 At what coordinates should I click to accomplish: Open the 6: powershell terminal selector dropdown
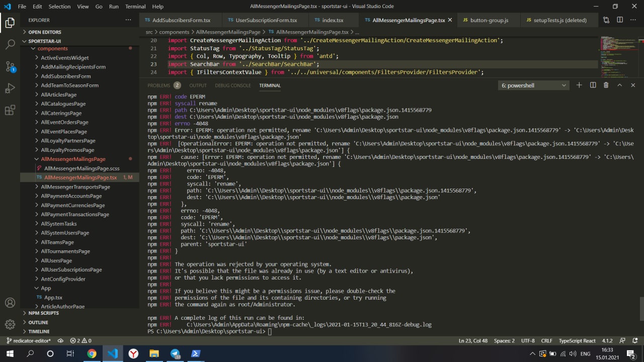click(x=534, y=85)
